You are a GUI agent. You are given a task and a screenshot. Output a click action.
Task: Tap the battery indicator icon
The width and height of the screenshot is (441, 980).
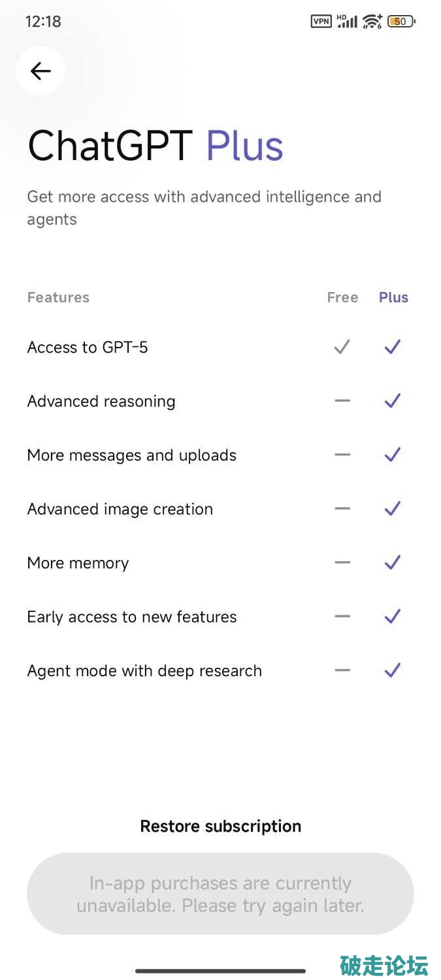[401, 22]
